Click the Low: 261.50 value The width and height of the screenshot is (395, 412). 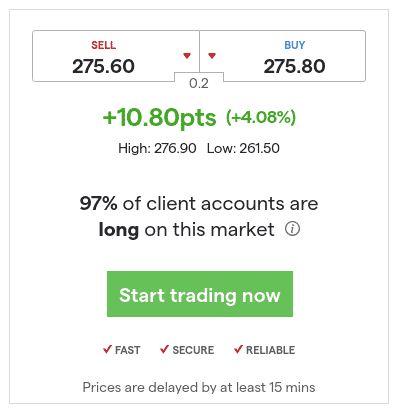(x=243, y=148)
